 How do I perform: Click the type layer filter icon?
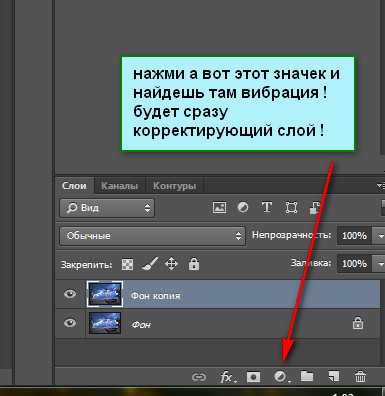tap(267, 207)
